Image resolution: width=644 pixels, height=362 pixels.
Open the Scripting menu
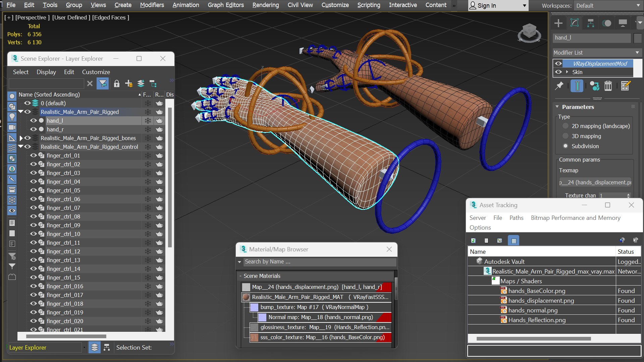coord(369,5)
